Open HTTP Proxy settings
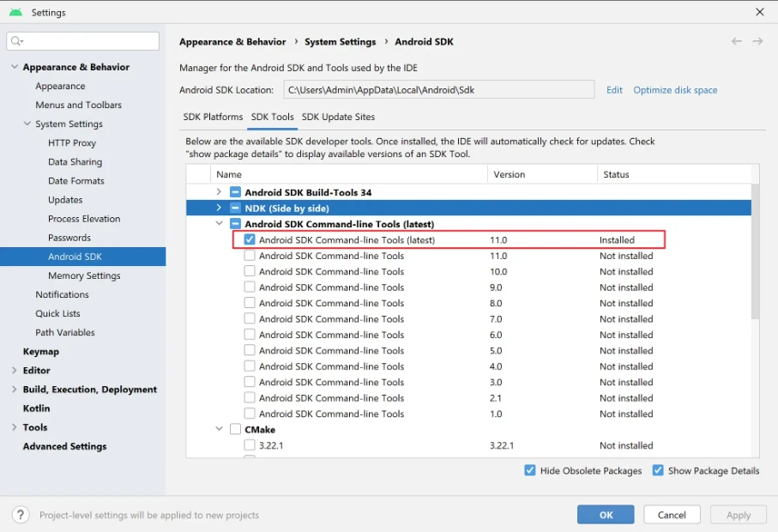The width and height of the screenshot is (778, 532). click(72, 143)
